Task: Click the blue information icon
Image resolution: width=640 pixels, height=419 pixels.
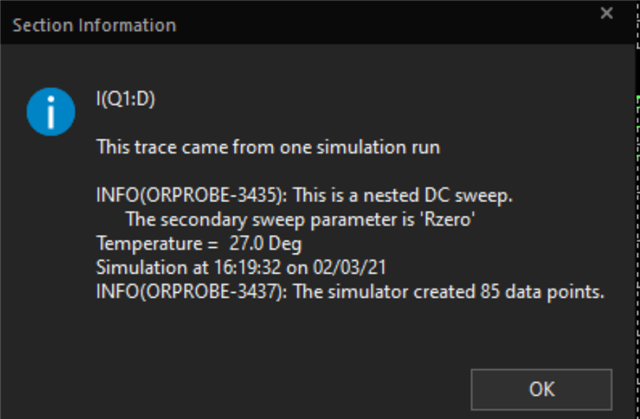Action: click(x=51, y=111)
